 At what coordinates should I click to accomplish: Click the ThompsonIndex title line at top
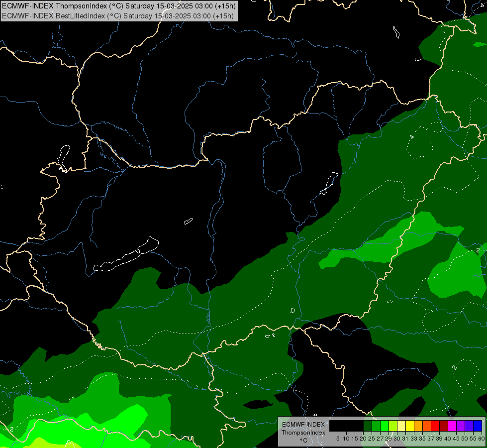tap(119, 6)
